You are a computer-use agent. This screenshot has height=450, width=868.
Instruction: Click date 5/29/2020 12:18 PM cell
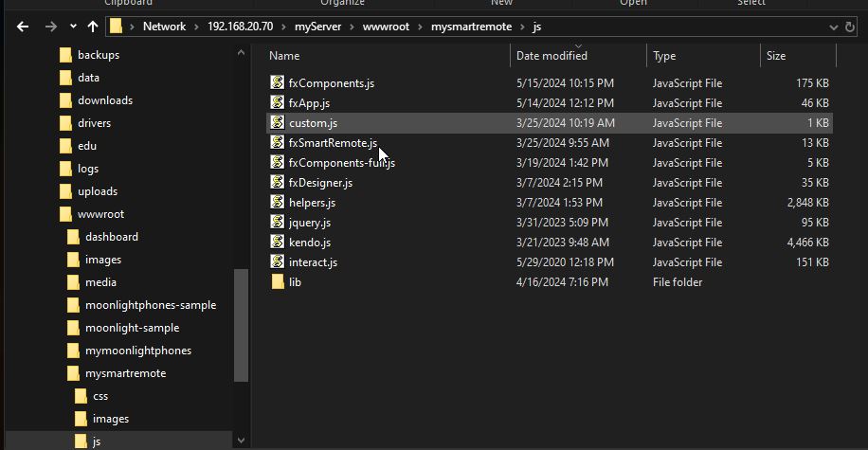tap(565, 262)
